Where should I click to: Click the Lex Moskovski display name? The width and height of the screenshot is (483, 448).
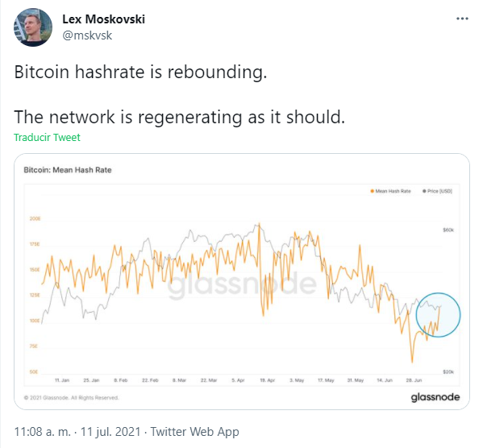(x=103, y=19)
